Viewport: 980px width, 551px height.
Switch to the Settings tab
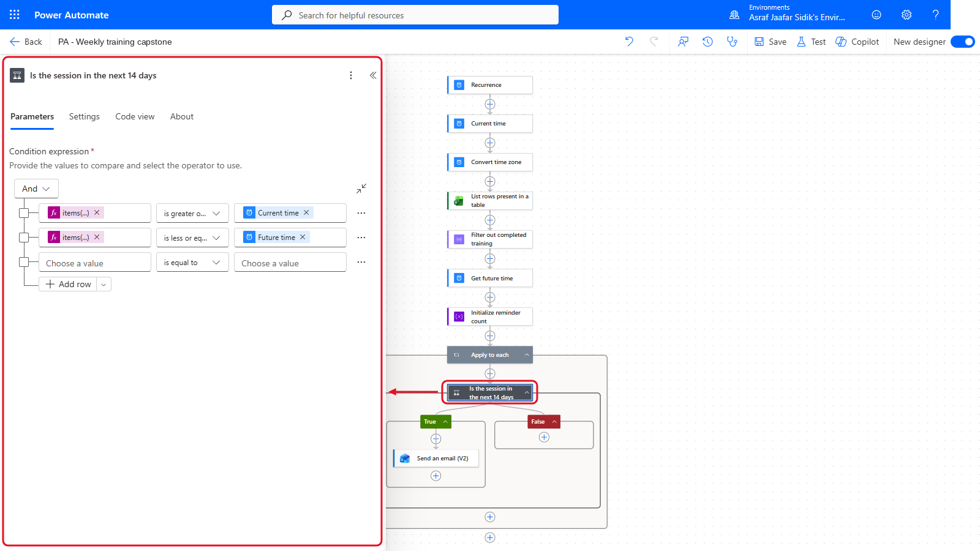click(85, 116)
